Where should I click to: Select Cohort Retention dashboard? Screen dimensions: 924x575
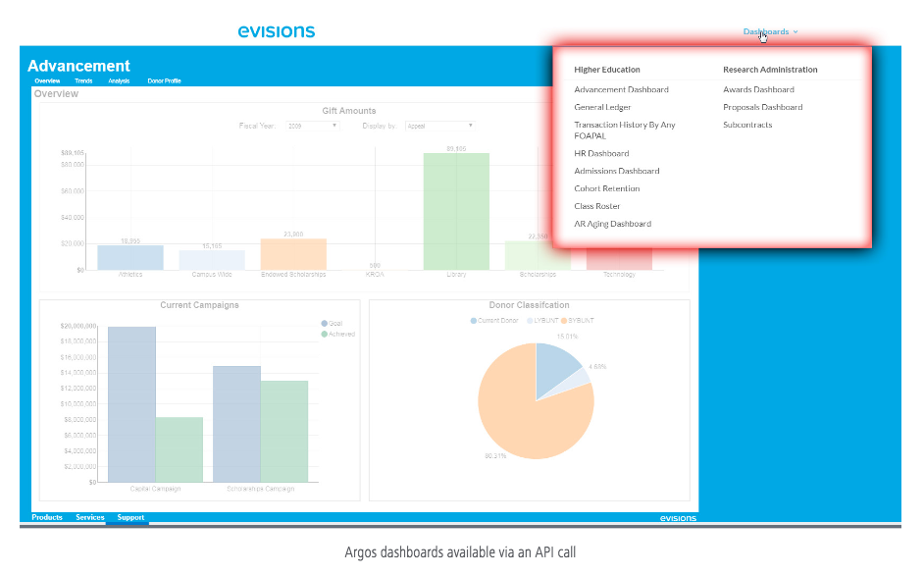(606, 188)
